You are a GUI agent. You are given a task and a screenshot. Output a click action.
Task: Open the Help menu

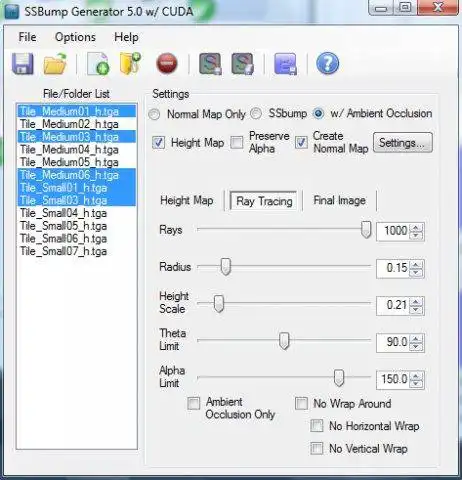point(126,37)
